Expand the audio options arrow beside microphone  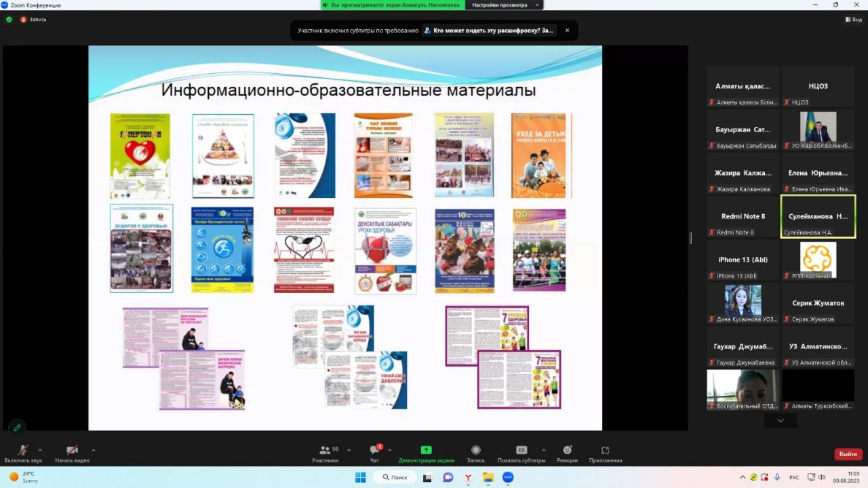pyautogui.click(x=40, y=449)
